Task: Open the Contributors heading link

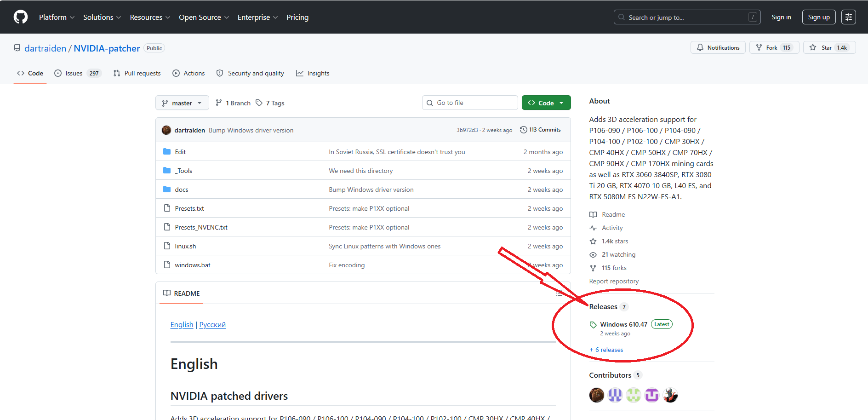Action: pos(615,375)
